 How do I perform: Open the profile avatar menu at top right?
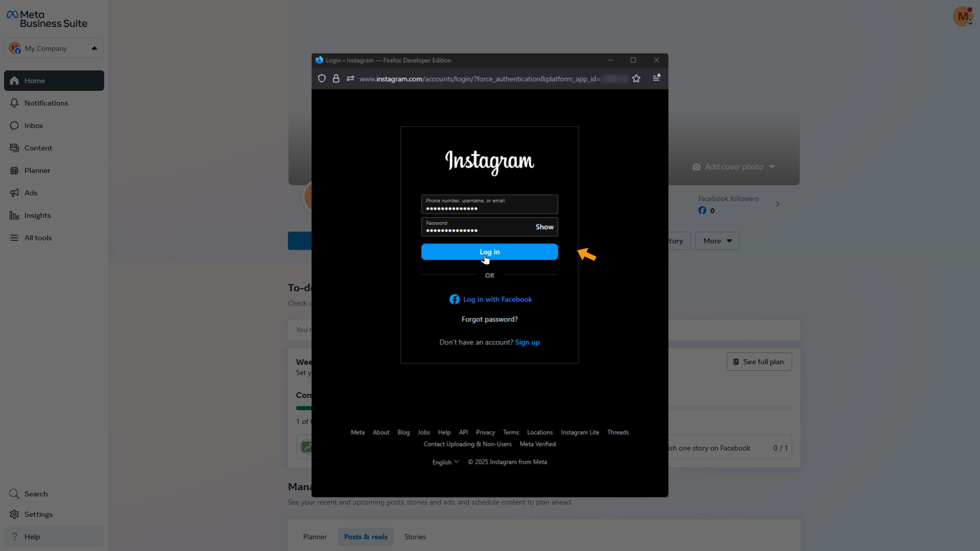pyautogui.click(x=963, y=16)
